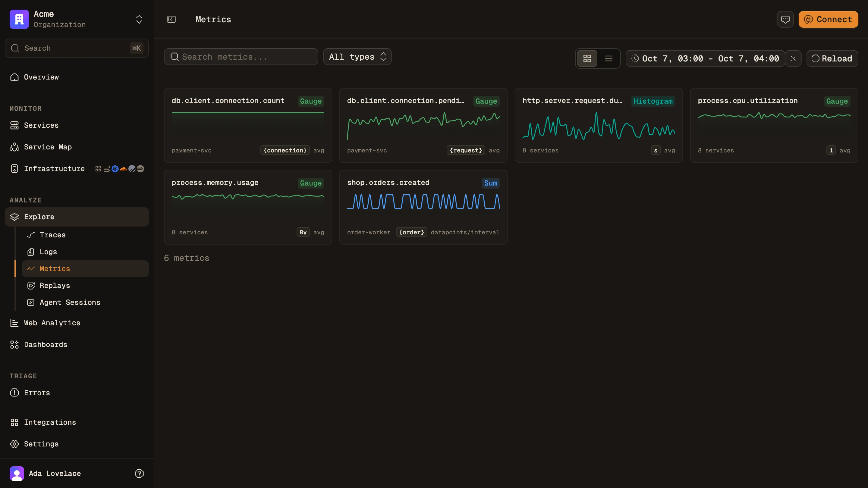Collapse the Explore section
This screenshot has width=868, height=488.
point(77,217)
